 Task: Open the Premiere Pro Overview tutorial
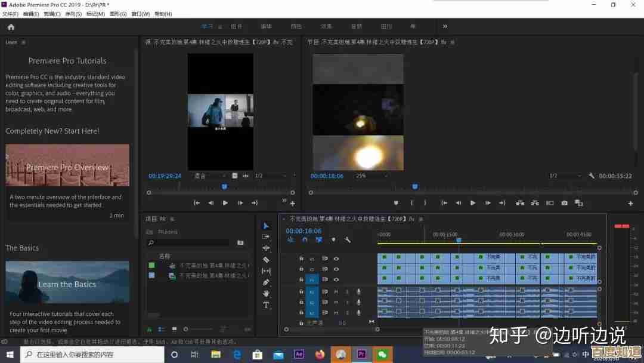click(x=67, y=165)
